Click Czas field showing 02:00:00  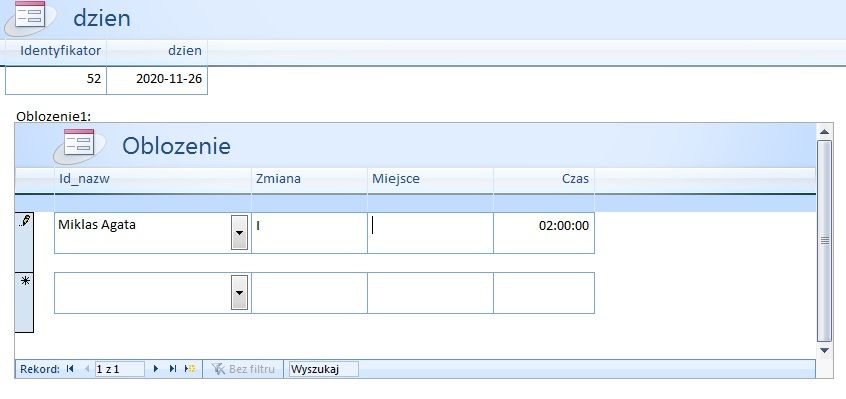point(544,232)
